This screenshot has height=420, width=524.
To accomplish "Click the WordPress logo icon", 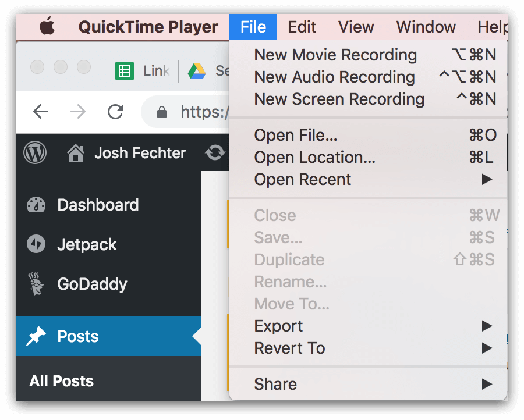I will point(35,152).
